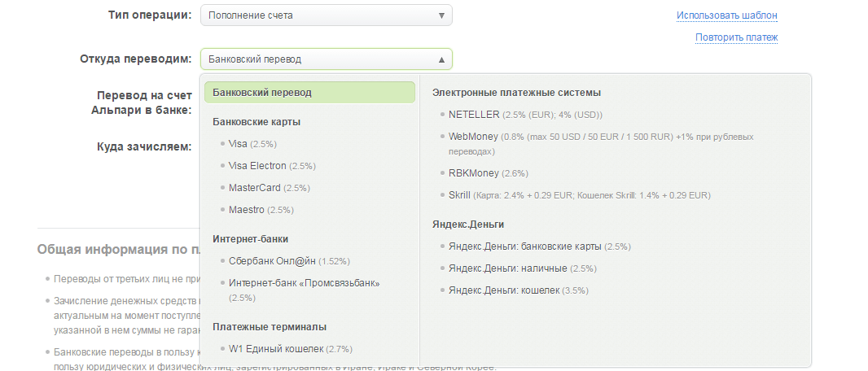Click Использовать шаблон link
The height and width of the screenshot is (371, 868).
coord(727,15)
